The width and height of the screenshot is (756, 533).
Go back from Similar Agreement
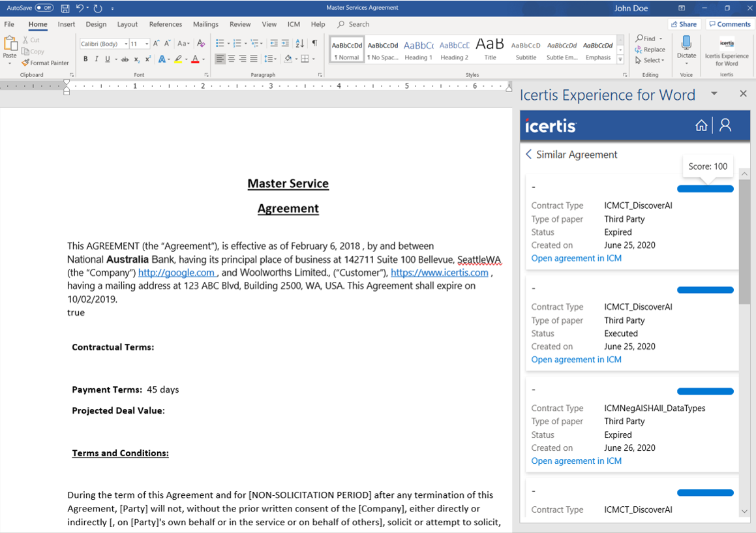click(x=528, y=155)
